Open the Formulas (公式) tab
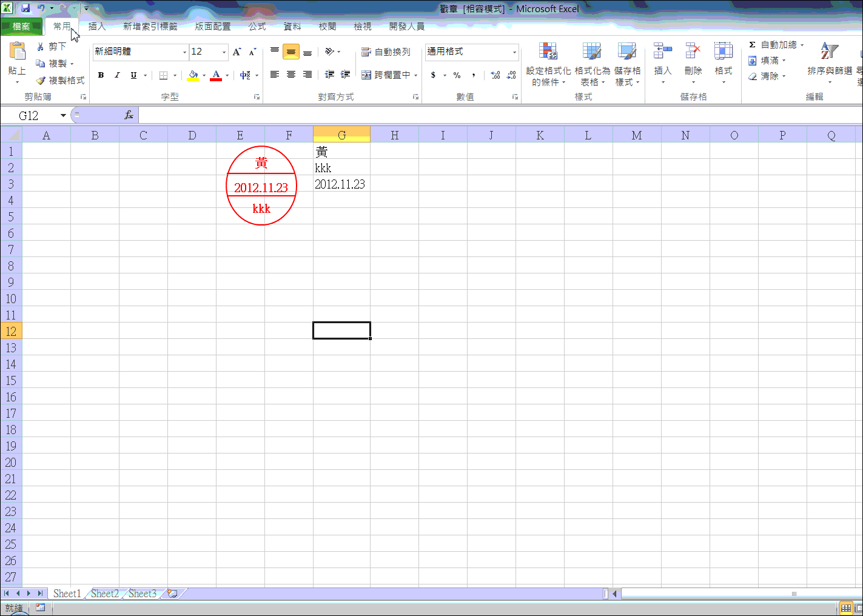863x616 pixels. pos(257,27)
